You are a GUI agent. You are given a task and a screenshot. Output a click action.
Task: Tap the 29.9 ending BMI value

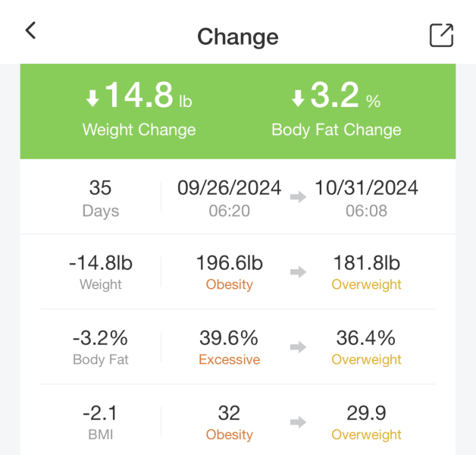click(x=367, y=413)
